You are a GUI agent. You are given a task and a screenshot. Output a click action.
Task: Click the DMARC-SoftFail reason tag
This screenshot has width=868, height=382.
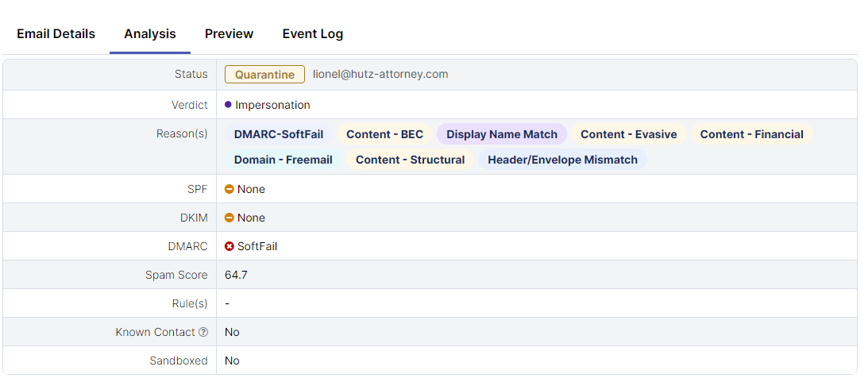279,134
